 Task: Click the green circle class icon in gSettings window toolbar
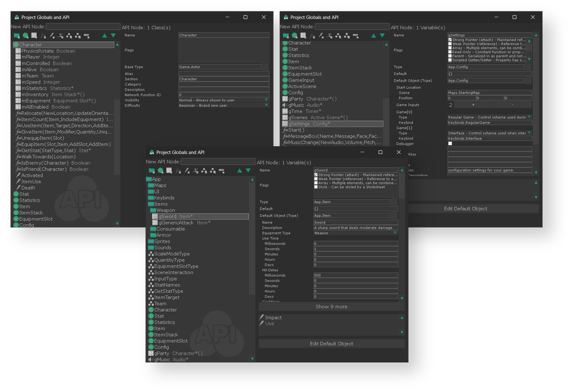pyautogui.click(x=294, y=36)
